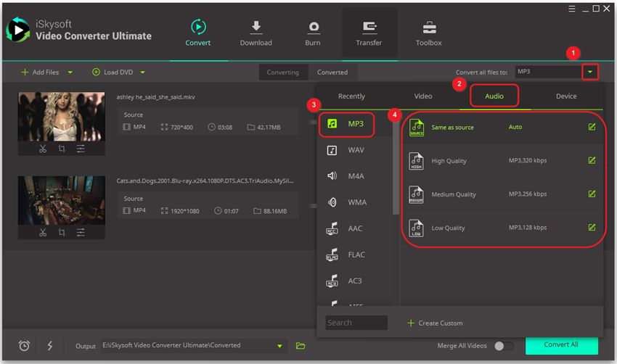The image size is (617, 364).
Task: Switch to the Converted tab
Action: coord(332,73)
